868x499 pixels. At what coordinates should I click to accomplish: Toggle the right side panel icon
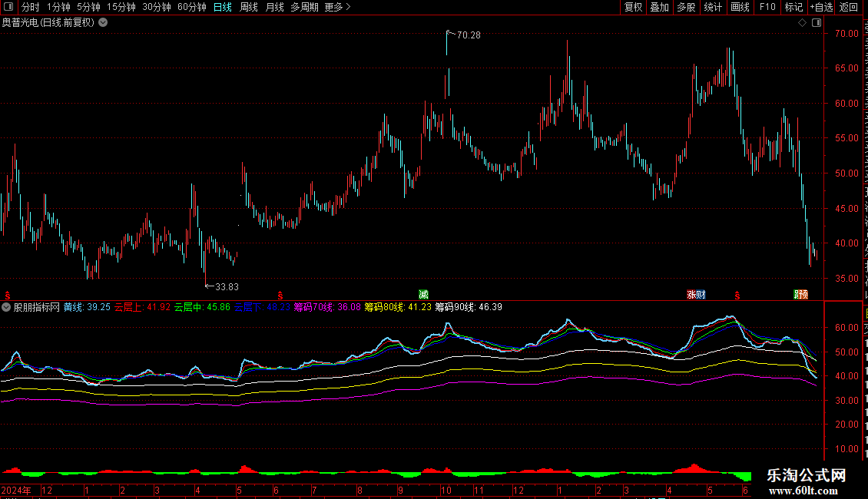click(817, 22)
